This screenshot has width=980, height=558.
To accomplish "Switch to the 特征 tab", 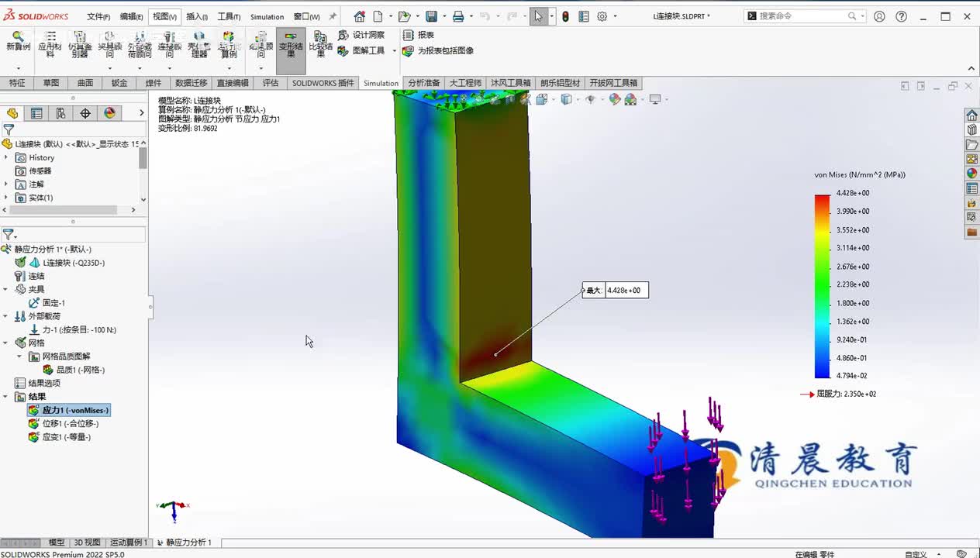I will click(17, 83).
